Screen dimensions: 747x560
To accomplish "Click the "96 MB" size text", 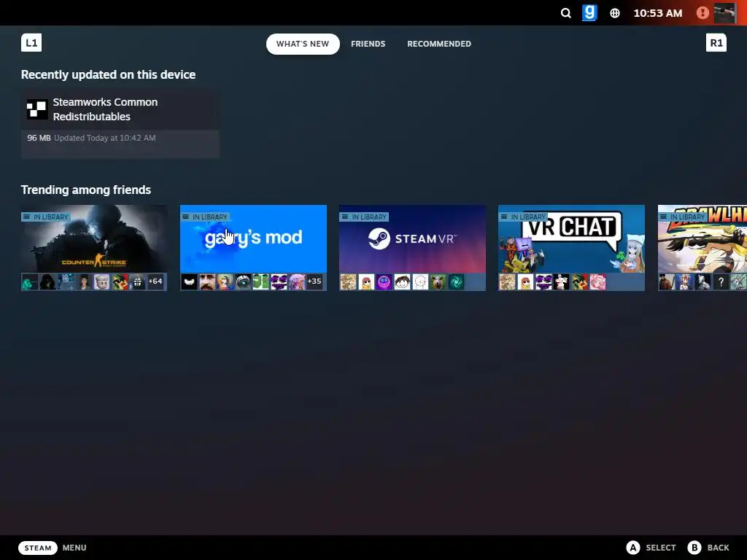I will [x=39, y=138].
